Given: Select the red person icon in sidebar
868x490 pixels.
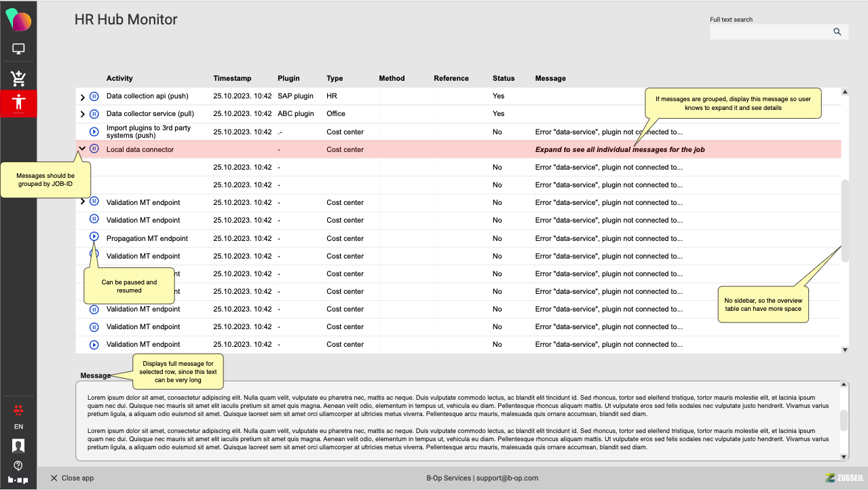Looking at the screenshot, I should 18,103.
